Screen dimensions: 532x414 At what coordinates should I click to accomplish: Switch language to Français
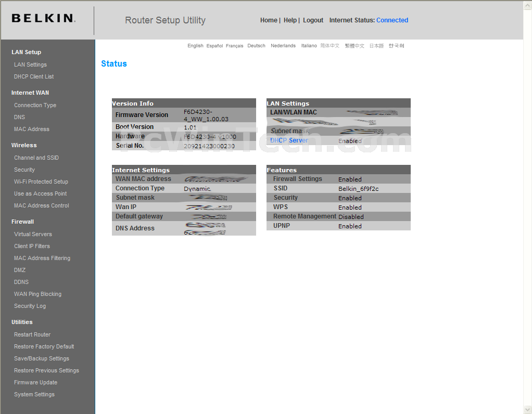[234, 46]
